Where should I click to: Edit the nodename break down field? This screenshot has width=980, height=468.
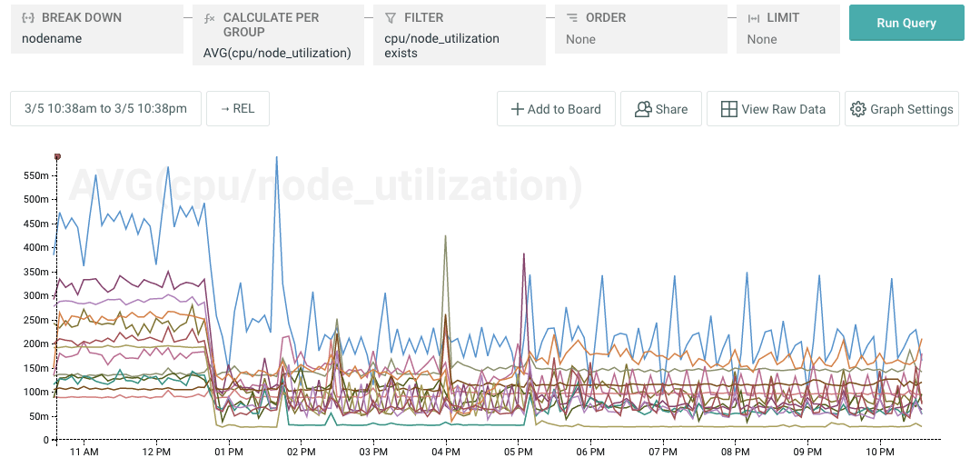coord(52,39)
